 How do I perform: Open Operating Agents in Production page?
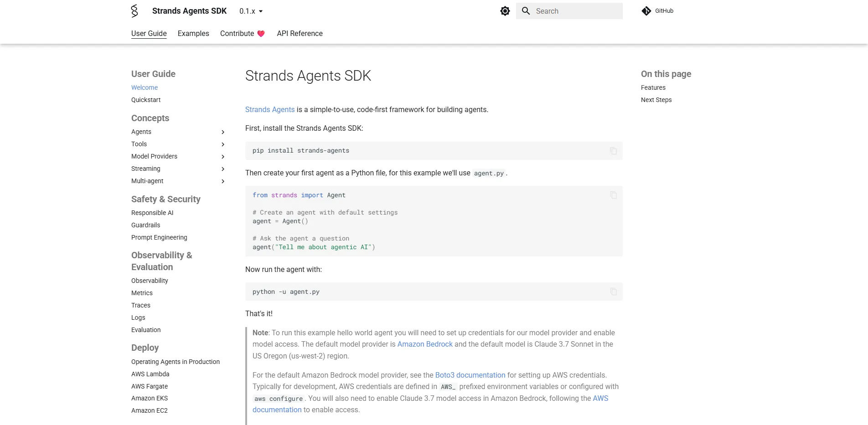pos(176,362)
